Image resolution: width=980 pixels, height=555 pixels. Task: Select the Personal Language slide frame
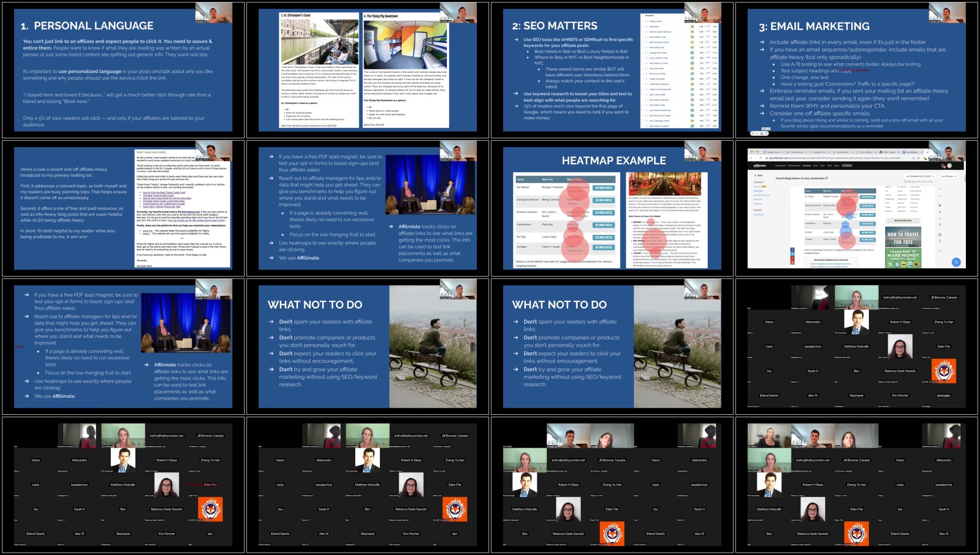tap(123, 70)
